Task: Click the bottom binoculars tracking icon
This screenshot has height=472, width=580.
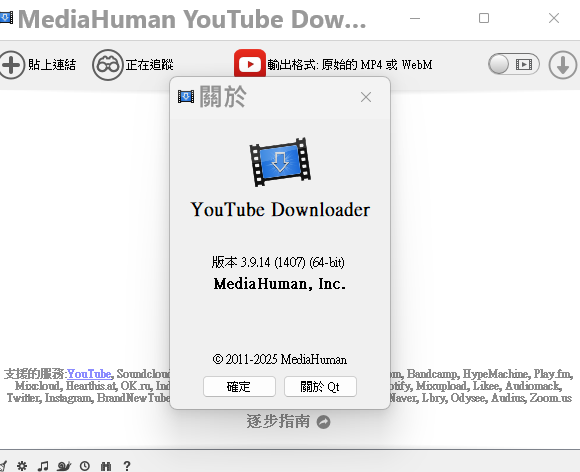Action: (x=106, y=466)
